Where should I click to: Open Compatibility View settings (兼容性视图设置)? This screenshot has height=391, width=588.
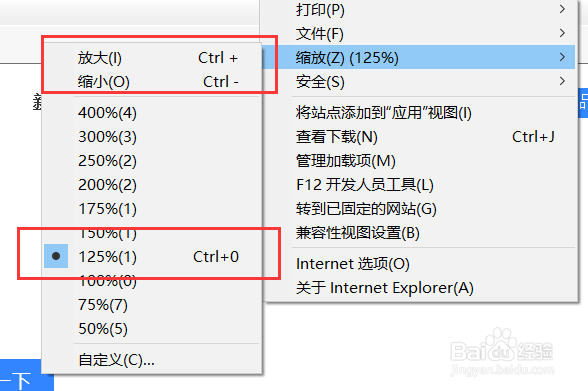click(x=420, y=232)
